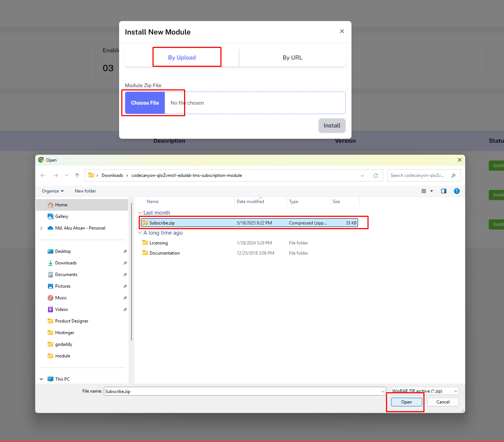504x442 pixels.
Task: Switch to the By Upload tab
Action: (x=182, y=57)
